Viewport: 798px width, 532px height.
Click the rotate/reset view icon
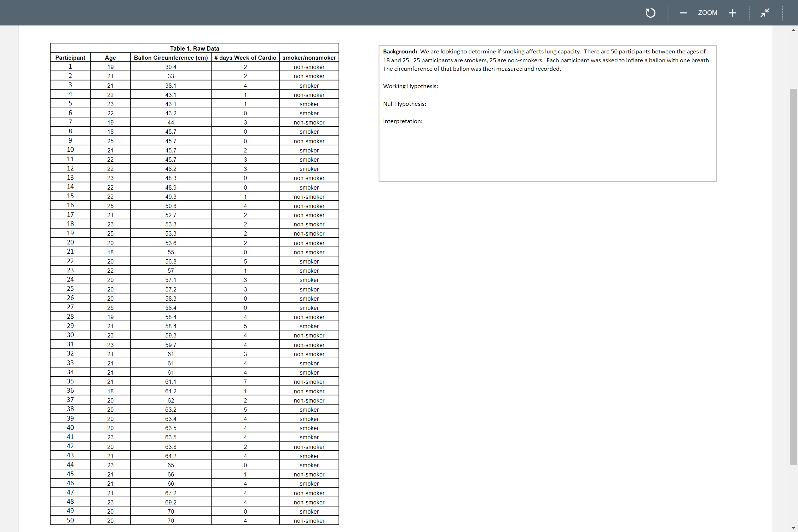650,13
